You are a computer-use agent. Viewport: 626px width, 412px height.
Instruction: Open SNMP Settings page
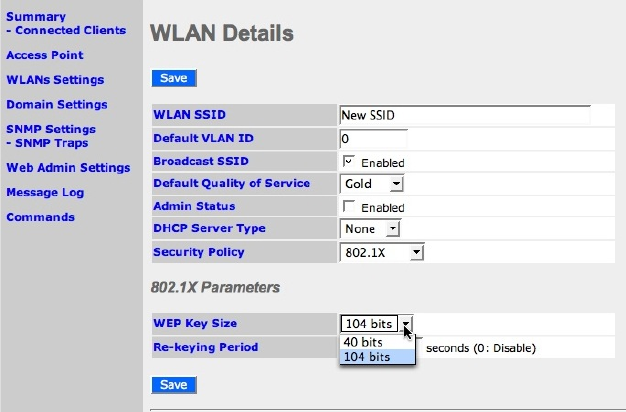51,129
